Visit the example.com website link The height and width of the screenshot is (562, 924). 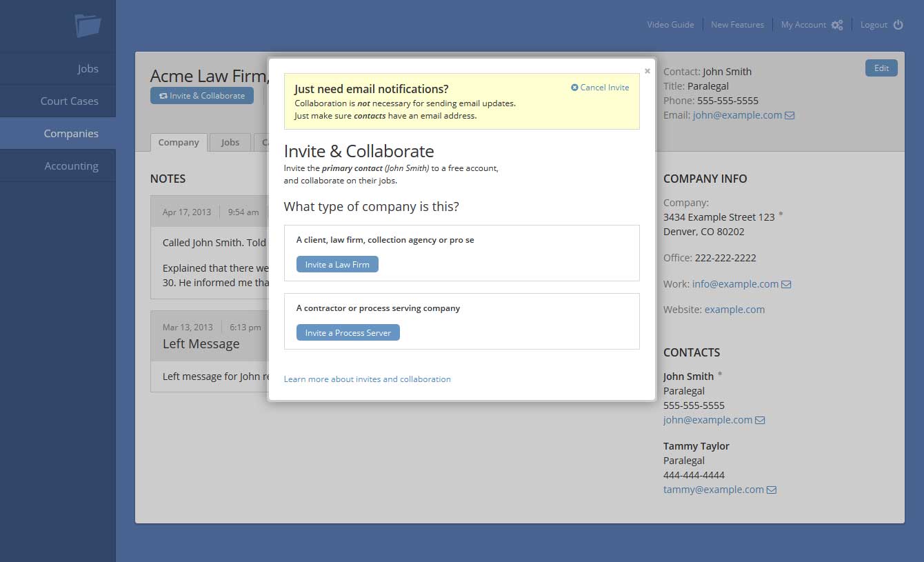pyautogui.click(x=734, y=310)
